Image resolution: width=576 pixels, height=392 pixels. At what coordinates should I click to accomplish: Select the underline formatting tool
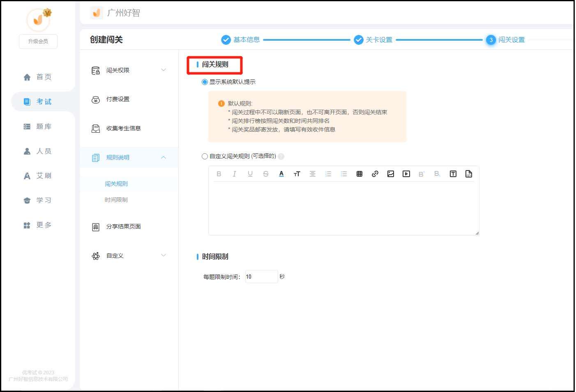(x=250, y=173)
